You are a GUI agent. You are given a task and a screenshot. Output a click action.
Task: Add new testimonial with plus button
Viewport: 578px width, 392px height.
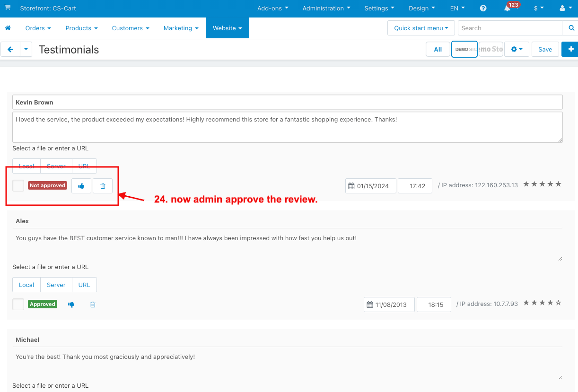coord(570,49)
